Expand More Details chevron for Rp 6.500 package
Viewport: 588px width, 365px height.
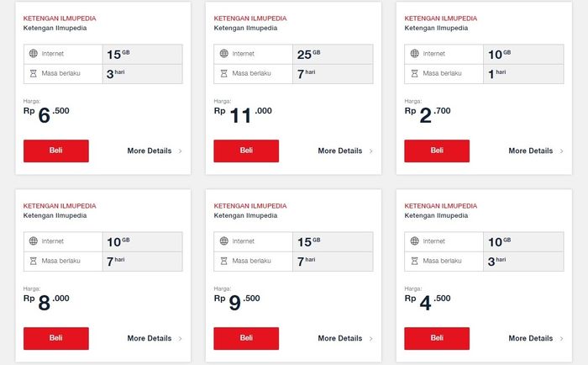pos(181,151)
